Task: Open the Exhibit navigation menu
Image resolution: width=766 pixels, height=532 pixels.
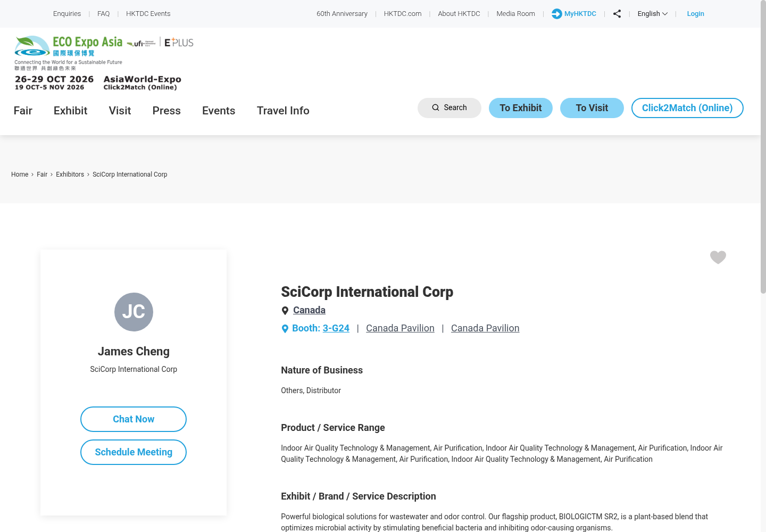Action: (71, 111)
